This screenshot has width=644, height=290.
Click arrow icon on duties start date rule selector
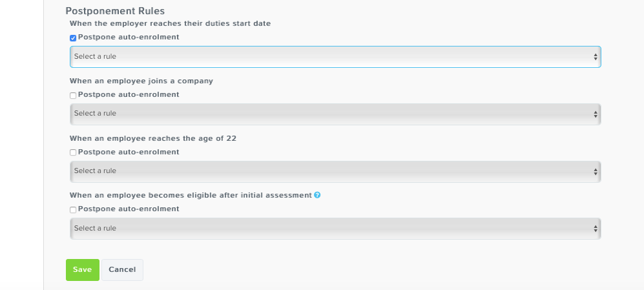[595, 57]
